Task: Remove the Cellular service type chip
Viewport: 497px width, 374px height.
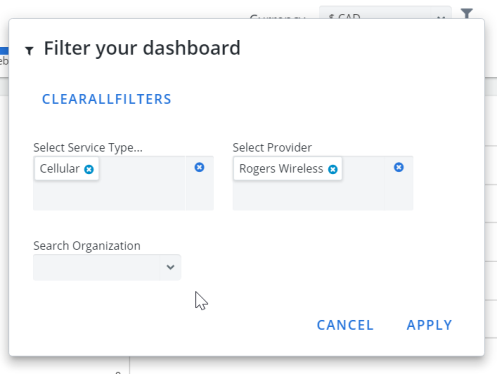Action: tap(89, 169)
